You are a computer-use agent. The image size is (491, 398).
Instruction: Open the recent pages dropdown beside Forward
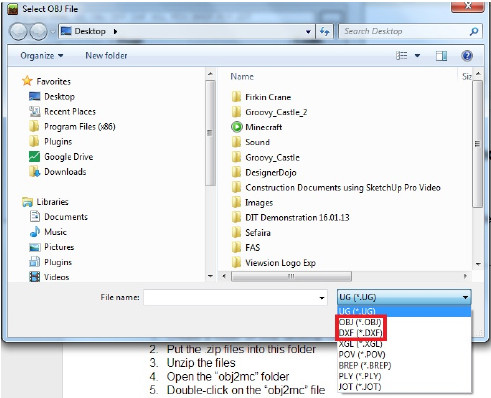click(53, 32)
